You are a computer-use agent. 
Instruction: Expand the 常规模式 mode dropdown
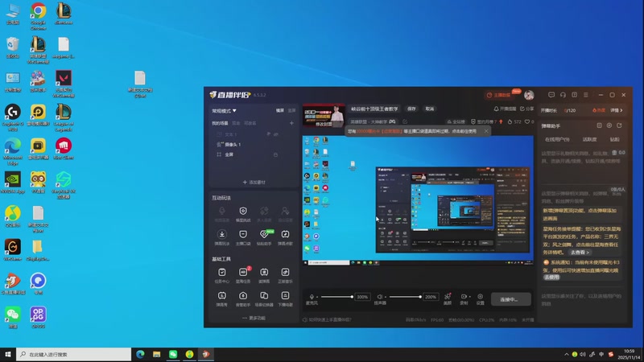click(x=224, y=111)
